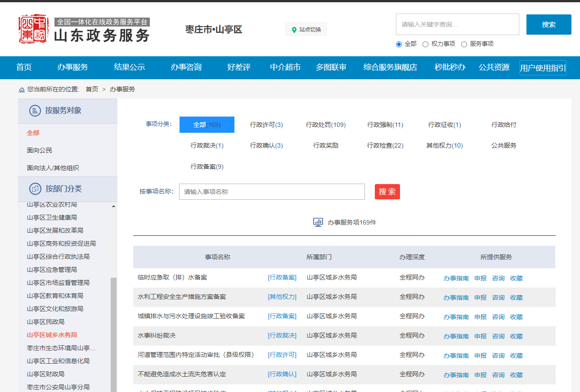
Task: Click the monitor chart icon beside 办事服务项169件
Action: pyautogui.click(x=318, y=222)
